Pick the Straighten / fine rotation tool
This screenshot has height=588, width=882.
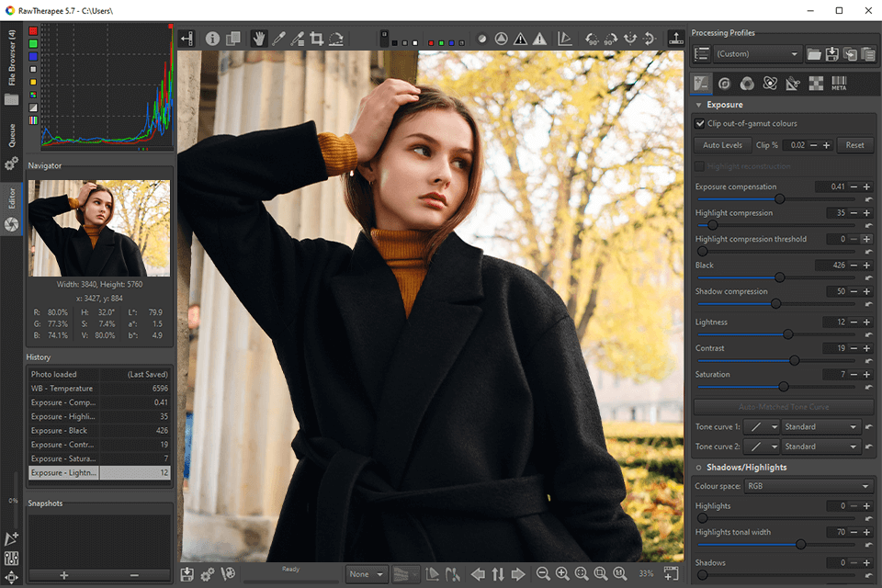tap(336, 39)
